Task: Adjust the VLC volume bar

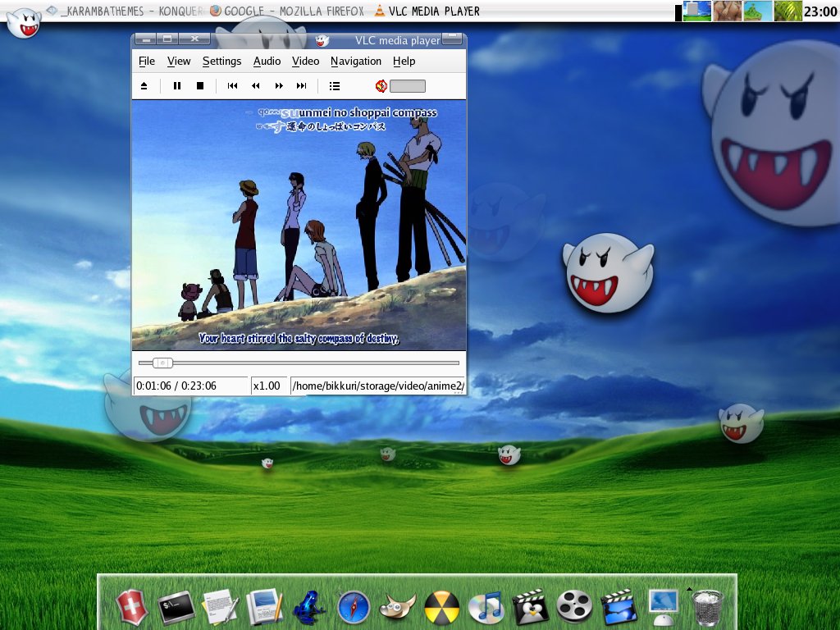Action: coord(408,86)
